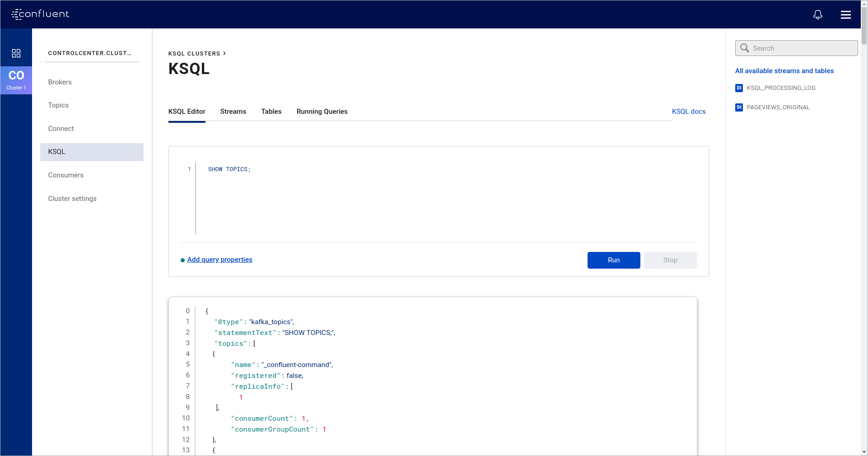Image resolution: width=868 pixels, height=456 pixels.
Task: Click the stream icon beside PAGEVIEWS_ORIGINAL
Action: tap(739, 107)
